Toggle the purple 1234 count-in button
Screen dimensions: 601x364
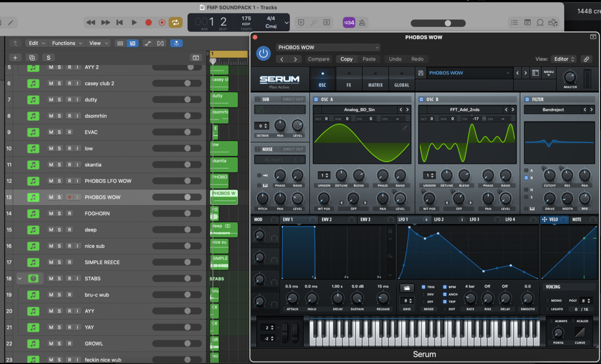pyautogui.click(x=349, y=23)
